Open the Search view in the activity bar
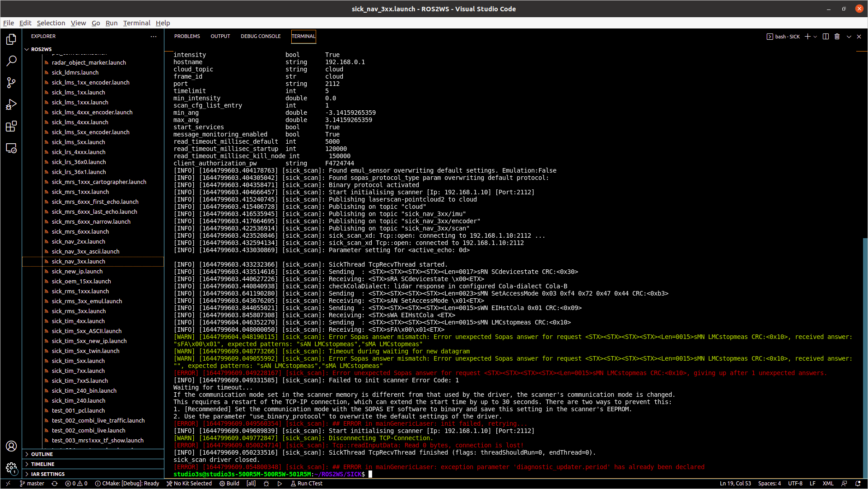The height and width of the screenshot is (489, 868). pyautogui.click(x=11, y=61)
